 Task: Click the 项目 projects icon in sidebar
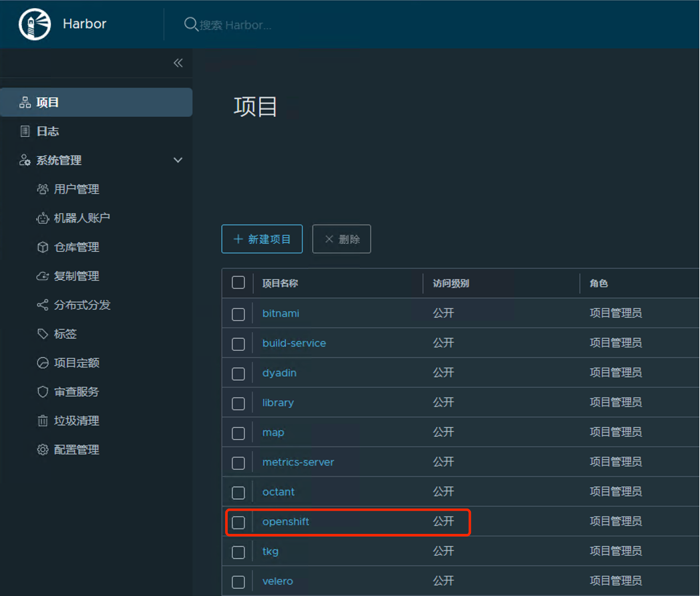click(25, 102)
